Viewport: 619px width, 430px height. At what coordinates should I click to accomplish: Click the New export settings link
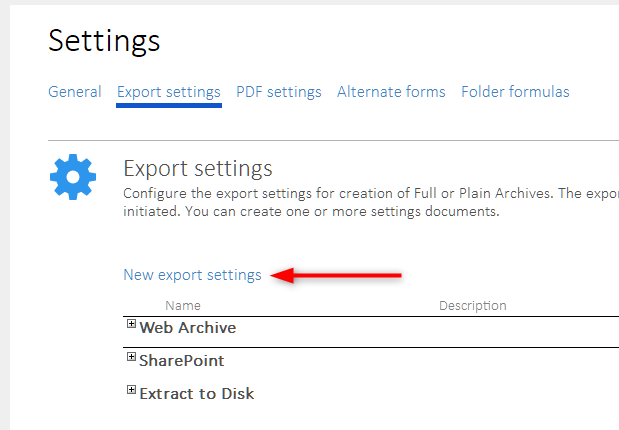[192, 274]
